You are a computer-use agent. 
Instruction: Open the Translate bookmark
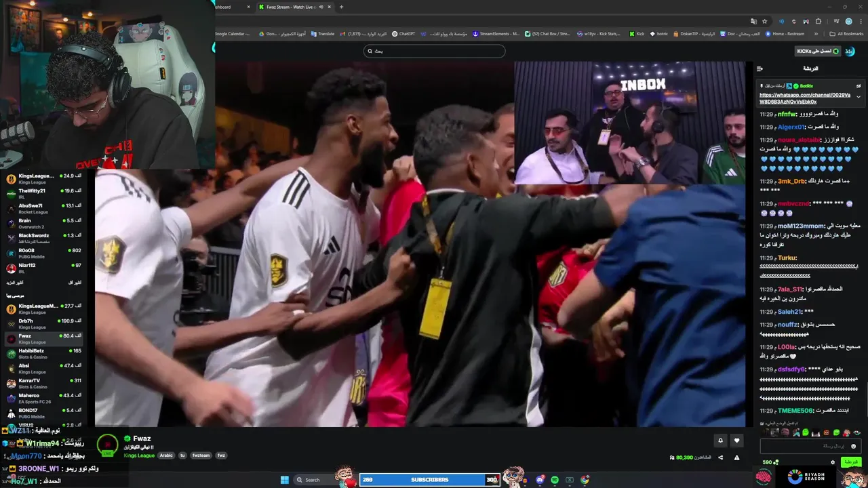[323, 33]
